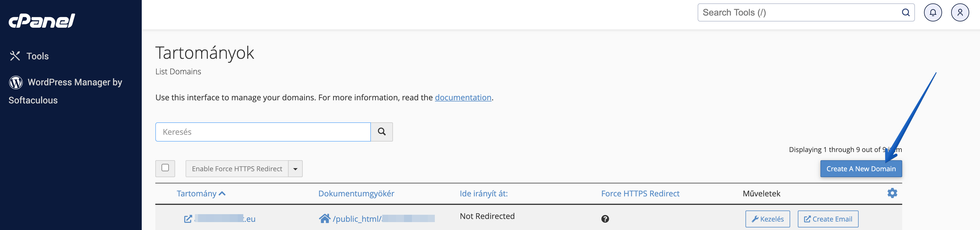Tick the select-all domains checkbox

point(165,168)
